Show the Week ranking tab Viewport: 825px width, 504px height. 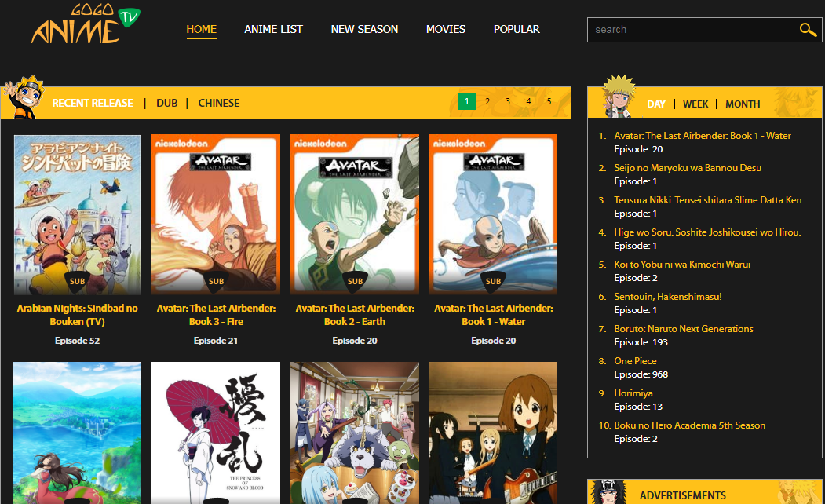point(695,104)
